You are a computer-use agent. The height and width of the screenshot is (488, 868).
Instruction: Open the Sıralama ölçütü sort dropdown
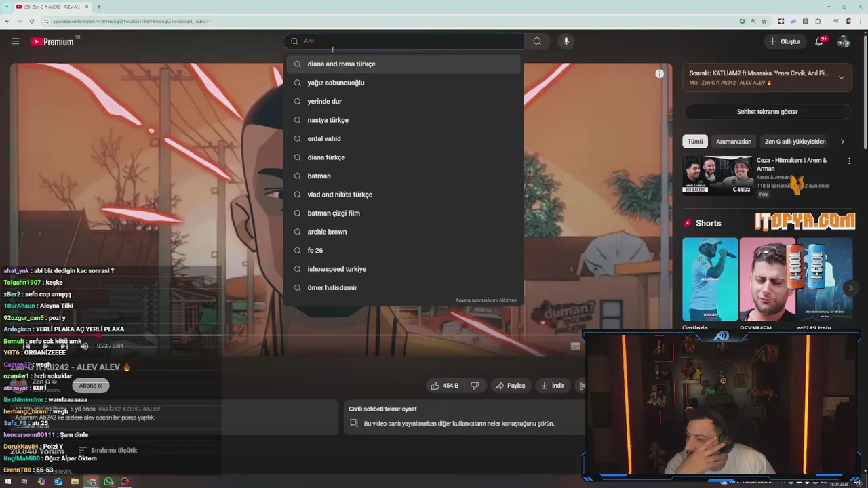point(108,450)
